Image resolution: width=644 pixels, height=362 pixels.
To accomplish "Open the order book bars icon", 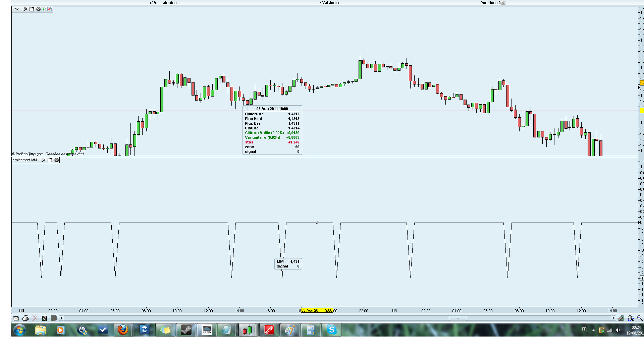I will point(54,318).
